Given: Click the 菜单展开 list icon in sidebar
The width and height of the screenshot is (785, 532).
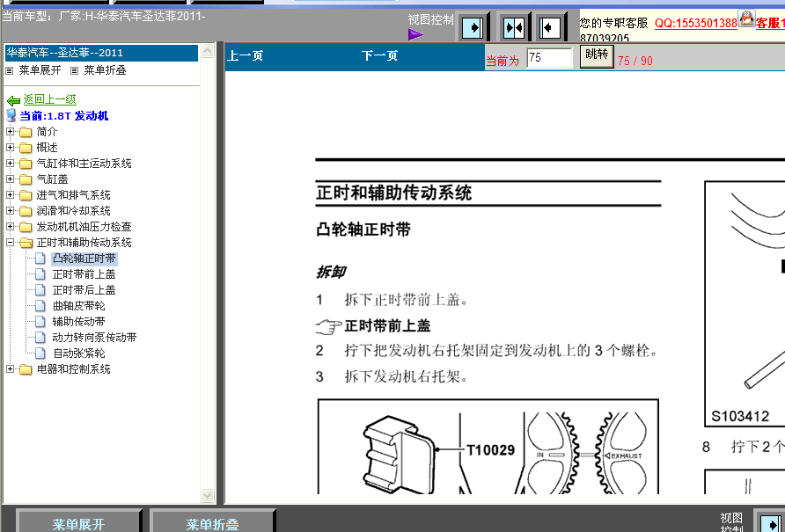Looking at the screenshot, I should [x=9, y=71].
